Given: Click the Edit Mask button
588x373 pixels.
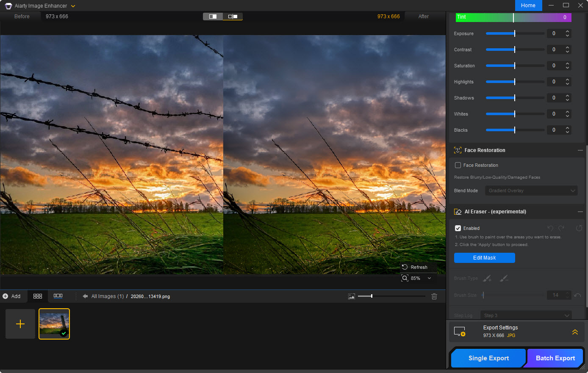Looking at the screenshot, I should (484, 258).
